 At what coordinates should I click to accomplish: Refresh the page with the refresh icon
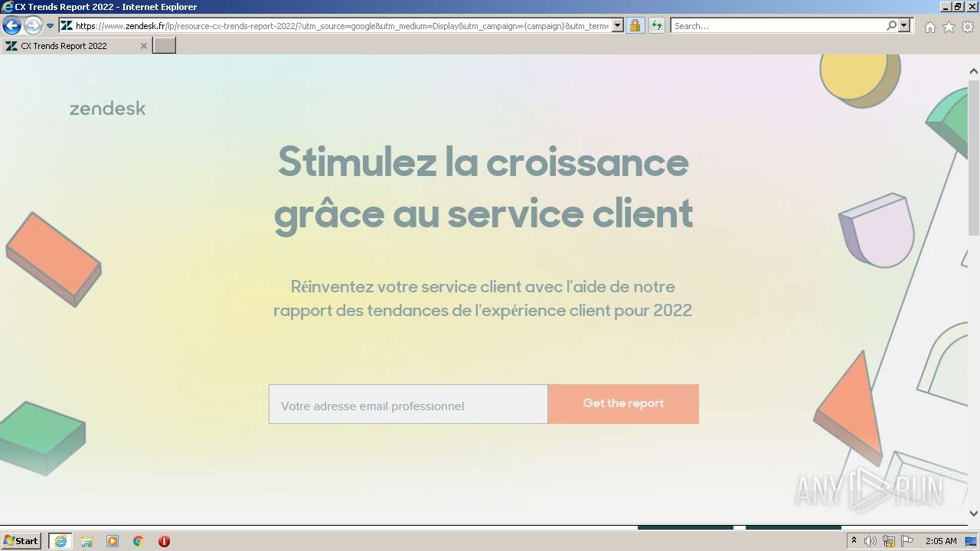657,25
